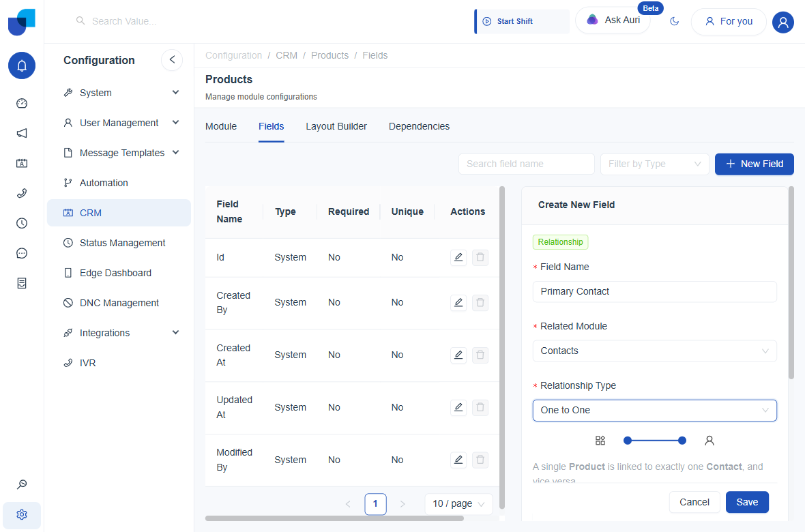Open the notifications bell icon
The image size is (805, 532).
click(22, 65)
